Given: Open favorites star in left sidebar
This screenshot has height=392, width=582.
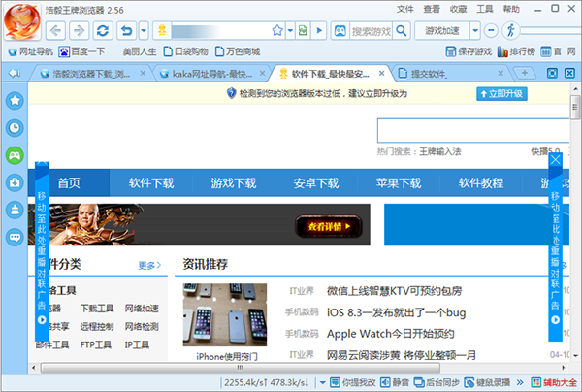Looking at the screenshot, I should point(15,101).
